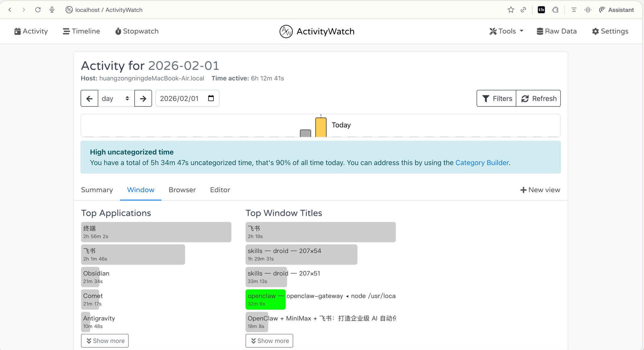Open the Activity page in navbar
The image size is (644, 350).
click(x=31, y=31)
